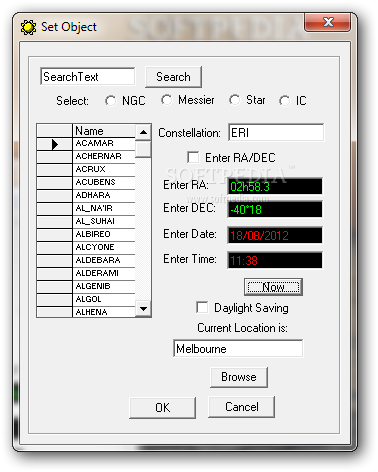
Task: Select the ADHARA star entry
Action: 104,195
